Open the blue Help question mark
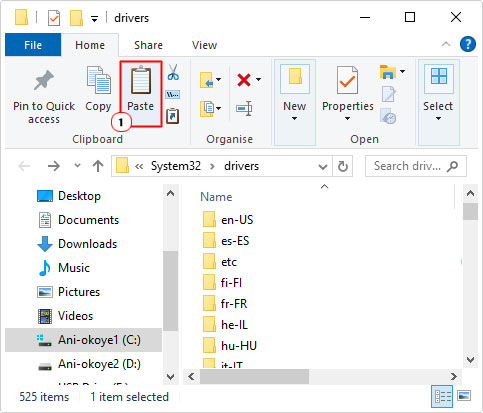Image resolution: width=483 pixels, height=413 pixels. (468, 44)
